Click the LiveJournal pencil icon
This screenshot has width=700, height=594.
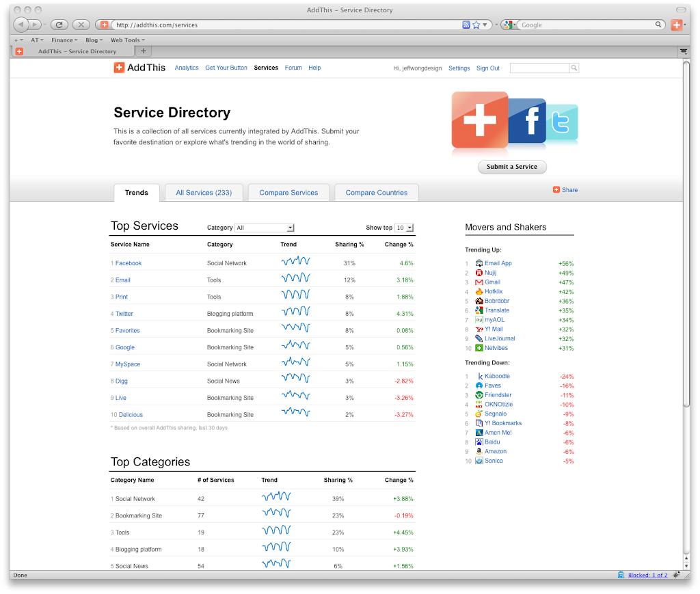coord(479,338)
